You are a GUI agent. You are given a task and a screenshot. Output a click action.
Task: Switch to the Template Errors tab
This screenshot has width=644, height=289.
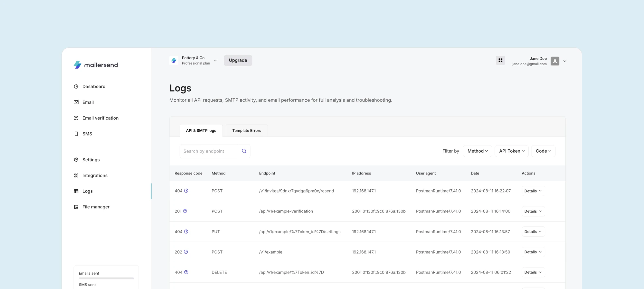point(247,131)
